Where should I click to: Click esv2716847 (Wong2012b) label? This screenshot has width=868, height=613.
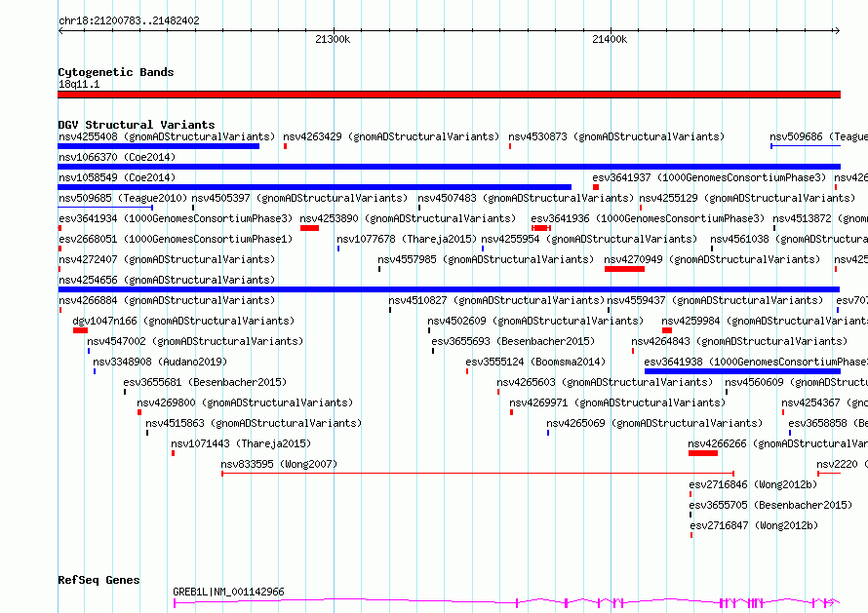(754, 525)
